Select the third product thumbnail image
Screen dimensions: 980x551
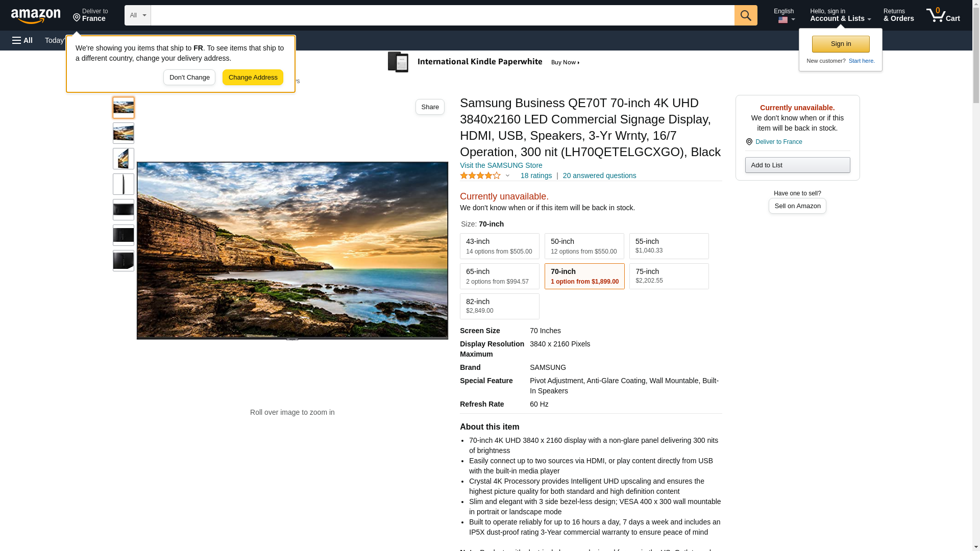click(x=124, y=159)
